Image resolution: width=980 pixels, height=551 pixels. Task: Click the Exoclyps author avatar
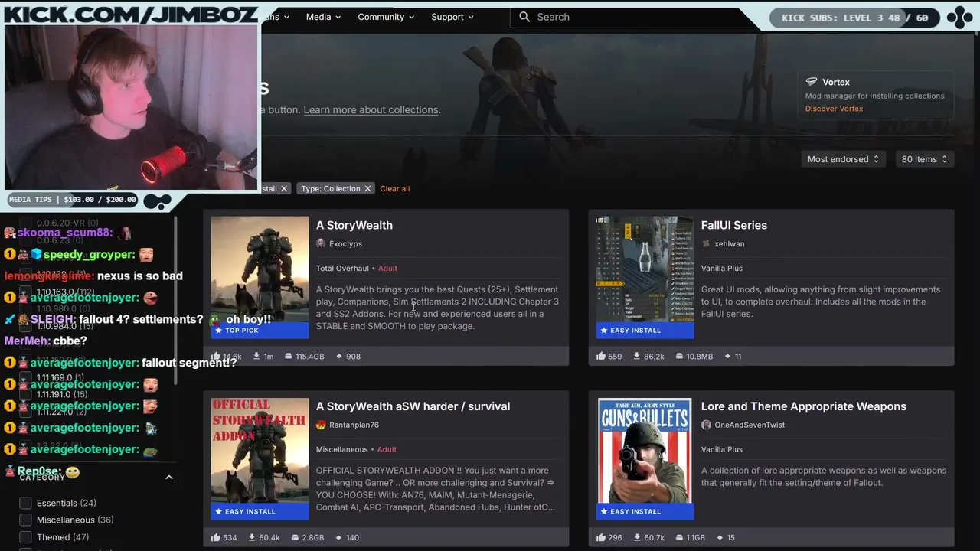tap(321, 243)
